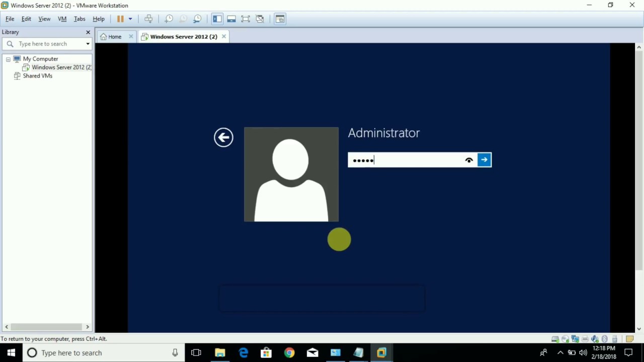Click the taskbar search box
The width and height of the screenshot is (644, 362).
click(104, 353)
